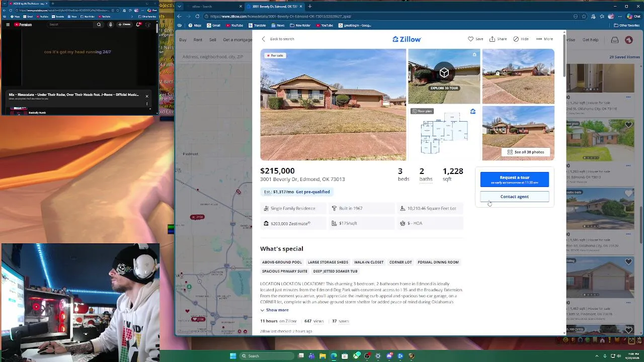Image resolution: width=644 pixels, height=362 pixels.
Task: Click the LARGE STORAGE SHEDS tag
Action: (328, 262)
